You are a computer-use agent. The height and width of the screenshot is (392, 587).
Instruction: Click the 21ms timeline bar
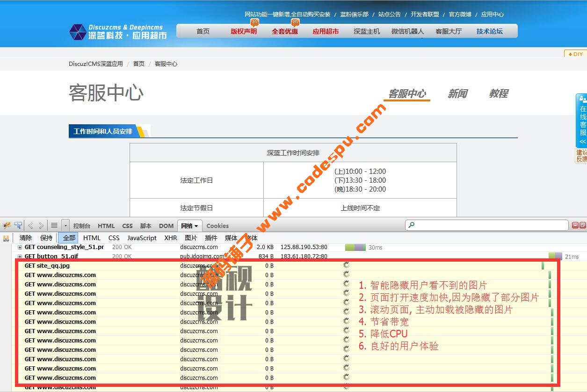(556, 257)
